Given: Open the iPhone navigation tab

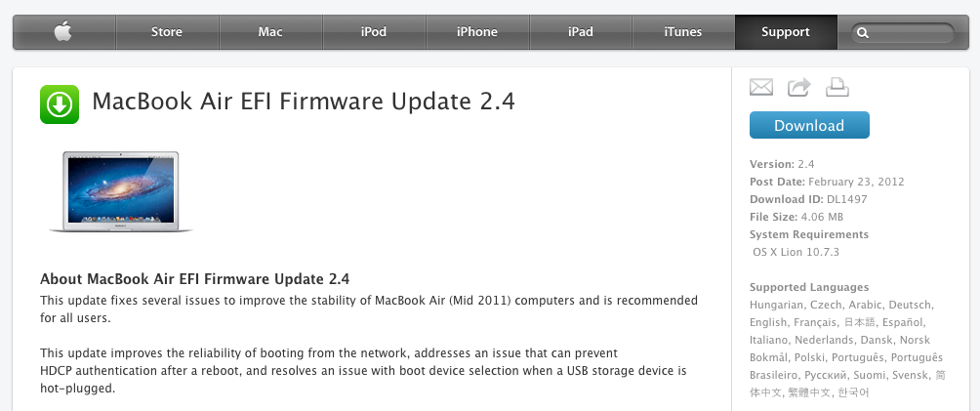Looking at the screenshot, I should point(477,32).
